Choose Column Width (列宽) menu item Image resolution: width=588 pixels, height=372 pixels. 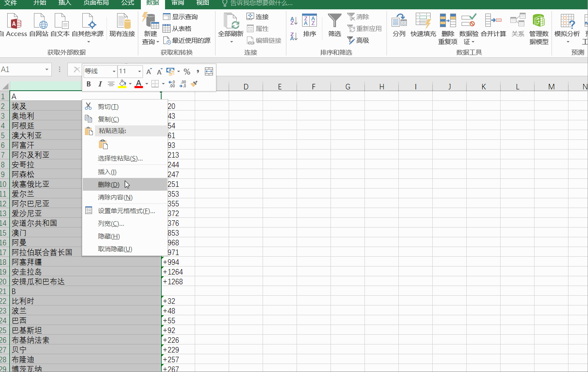[x=125, y=223]
